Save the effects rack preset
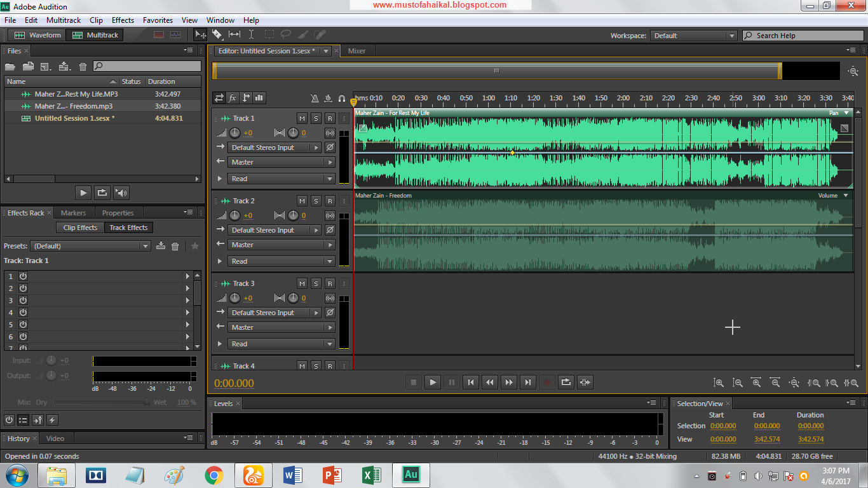Viewport: 868px width, 488px height. 161,246
